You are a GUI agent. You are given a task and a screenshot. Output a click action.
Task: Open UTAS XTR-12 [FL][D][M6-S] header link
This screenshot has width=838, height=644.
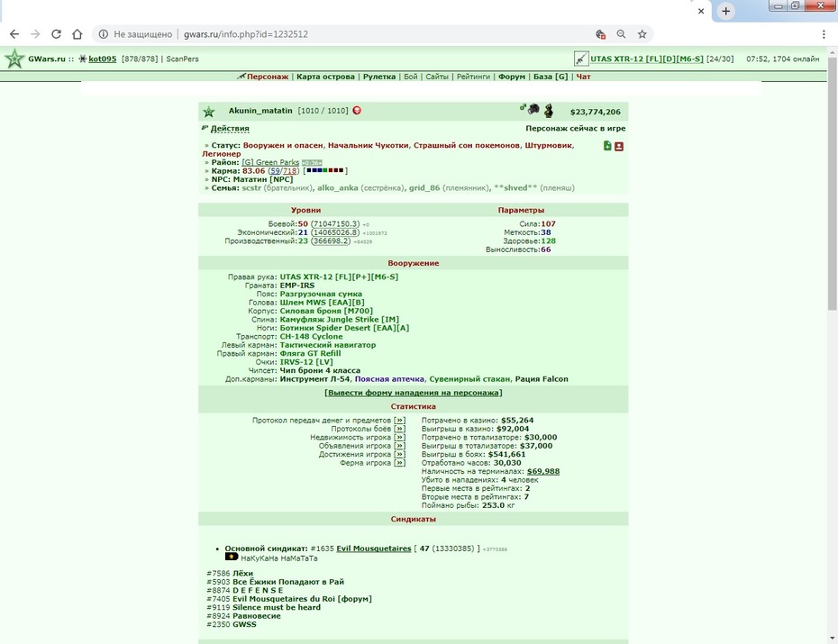click(x=647, y=59)
